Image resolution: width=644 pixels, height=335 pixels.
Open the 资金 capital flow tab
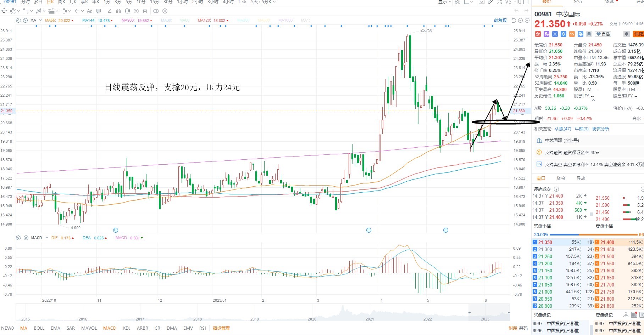pos(561,178)
